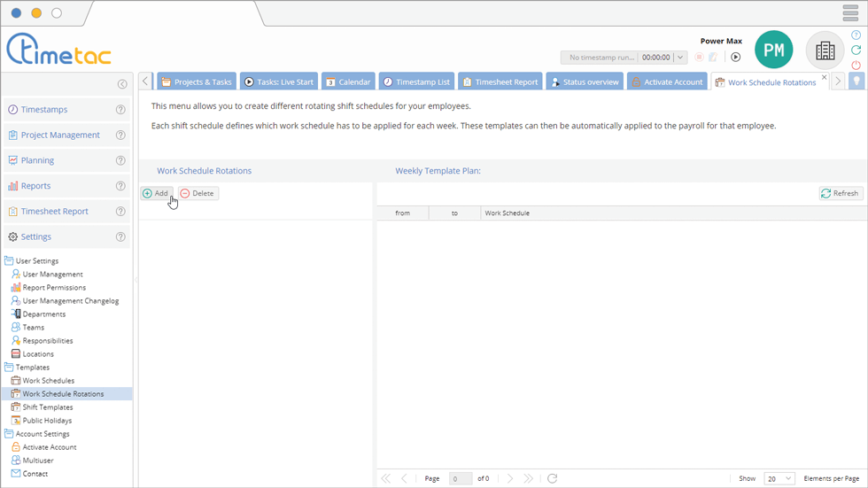Open help for Planning section
Viewport: 868px width, 488px height.
[120, 160]
